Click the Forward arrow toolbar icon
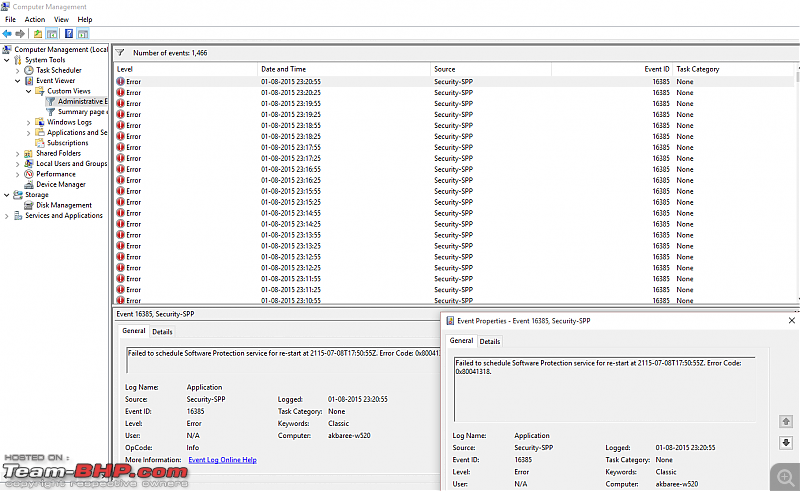This screenshot has height=491, width=800. [20, 34]
